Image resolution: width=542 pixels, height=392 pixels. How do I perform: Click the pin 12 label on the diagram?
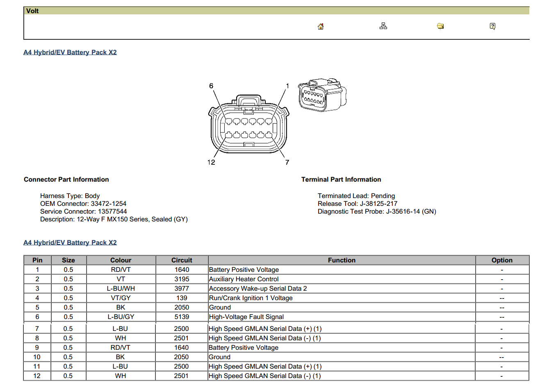[x=211, y=162]
